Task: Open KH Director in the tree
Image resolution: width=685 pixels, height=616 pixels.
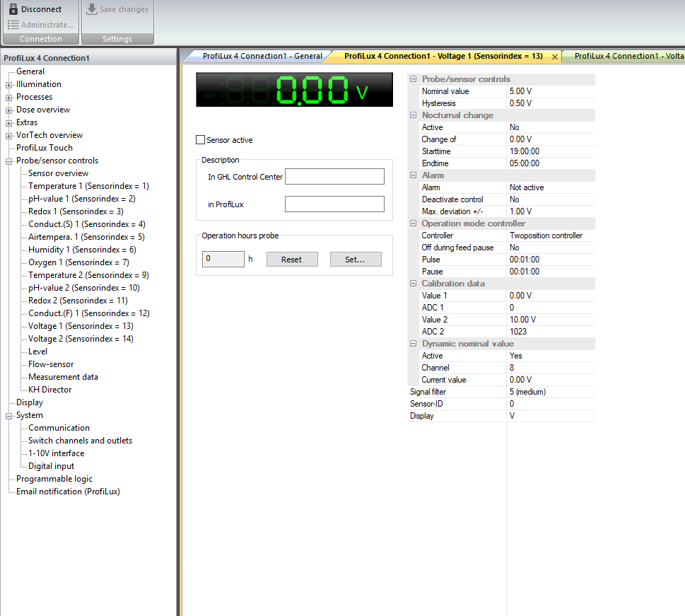Action: pyautogui.click(x=49, y=389)
